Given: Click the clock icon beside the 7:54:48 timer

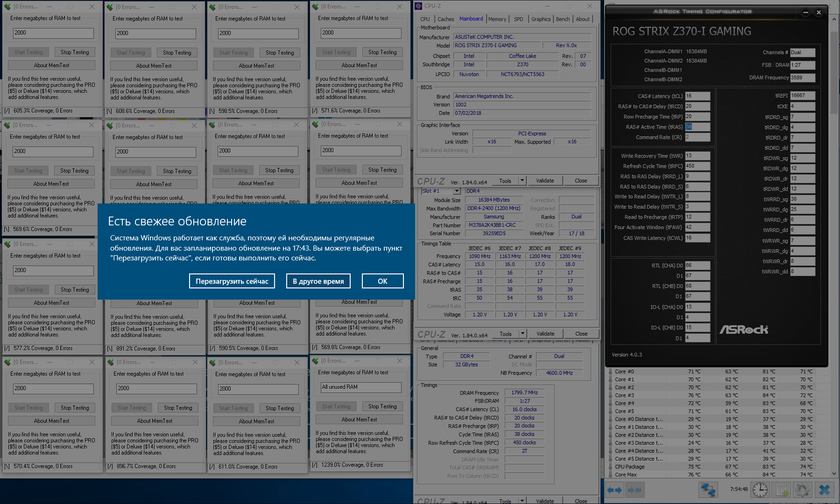Looking at the screenshot, I should point(760,490).
